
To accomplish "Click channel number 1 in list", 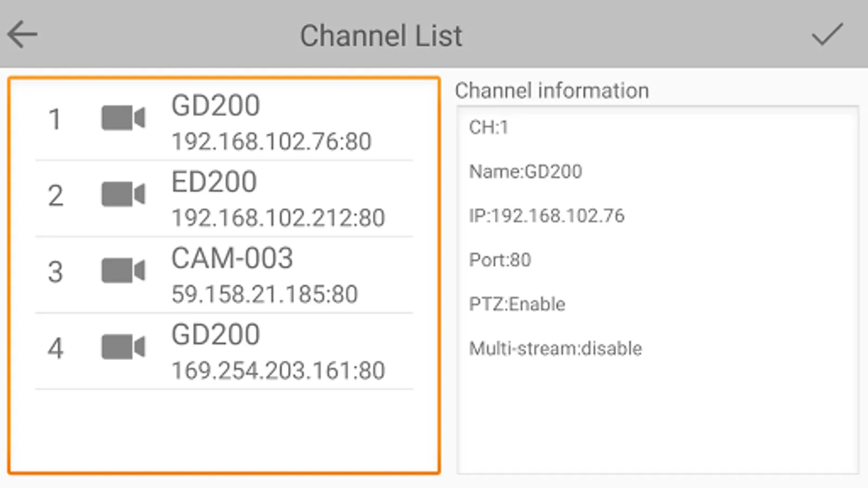I will point(55,119).
